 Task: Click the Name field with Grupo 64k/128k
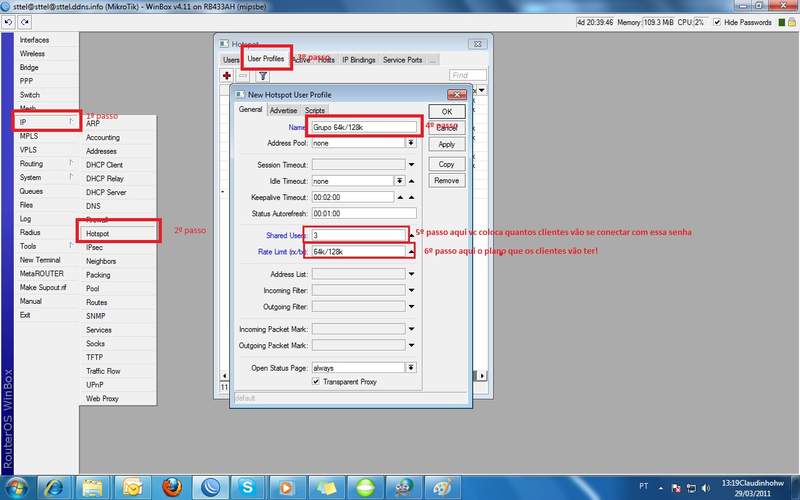364,127
